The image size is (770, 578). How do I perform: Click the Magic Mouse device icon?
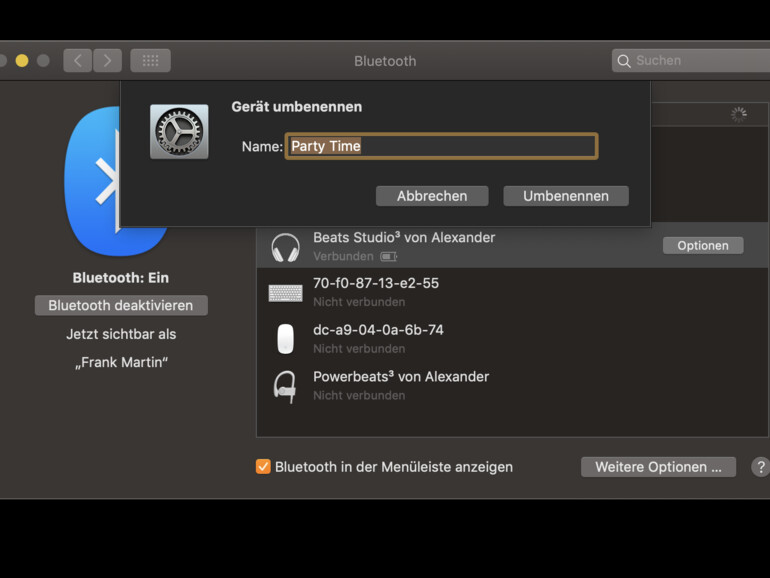[x=285, y=339]
